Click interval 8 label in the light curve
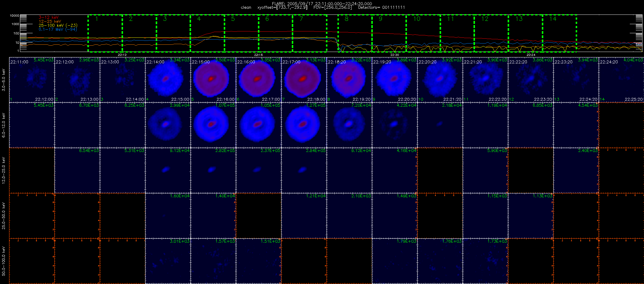The width and height of the screenshot is (644, 284). tap(346, 19)
